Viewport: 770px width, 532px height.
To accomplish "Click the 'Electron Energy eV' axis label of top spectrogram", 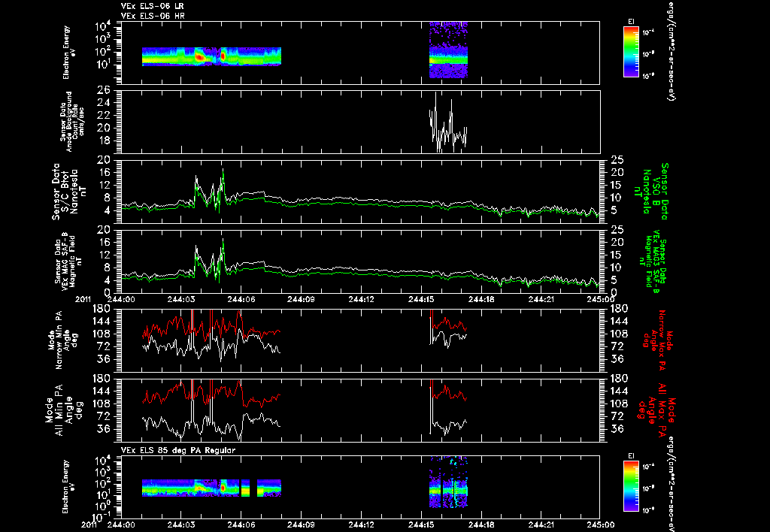I will (68, 53).
